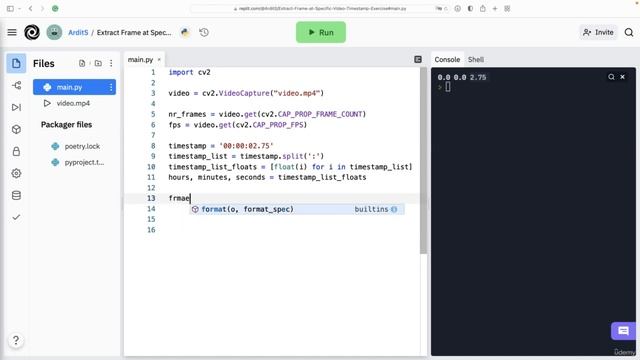Open the Secrets lock sidebar icon
Viewport: 640px width, 360px height.
click(16, 151)
